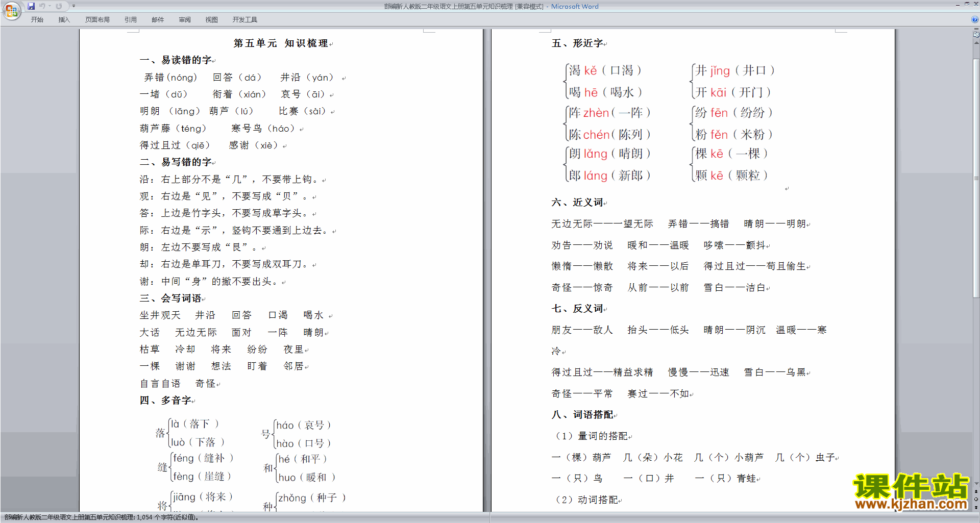The height and width of the screenshot is (523, 980).
Task: Click the entry 井 jǐng（井口）
Action: coord(735,70)
